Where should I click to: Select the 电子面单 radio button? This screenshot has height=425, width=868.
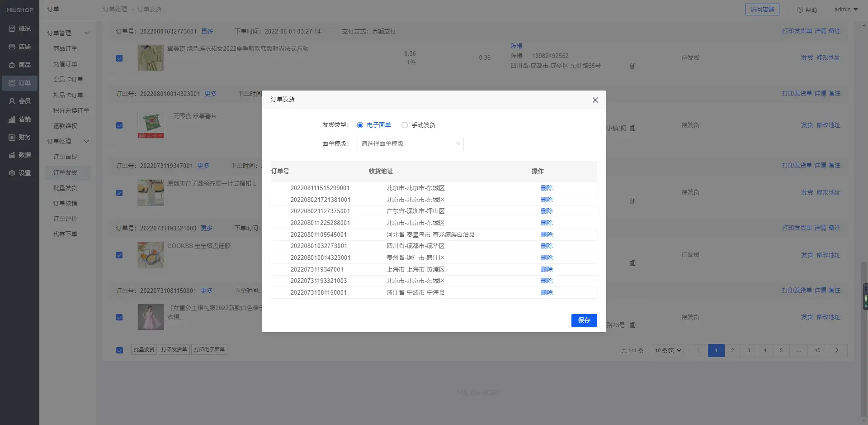[360, 125]
